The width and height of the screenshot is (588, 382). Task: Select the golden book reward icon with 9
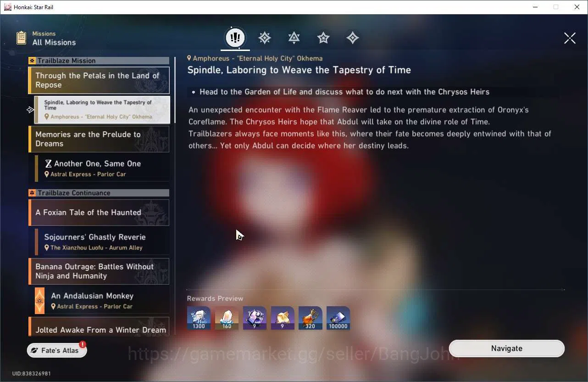[283, 318]
